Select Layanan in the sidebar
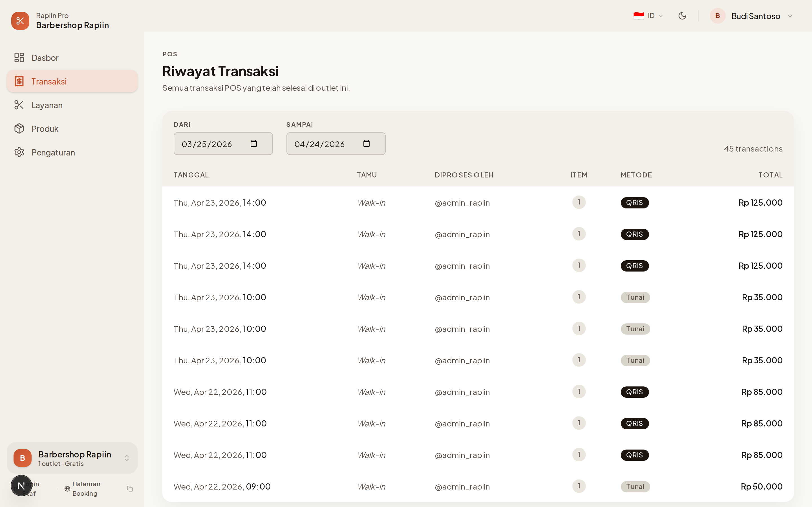The height and width of the screenshot is (507, 812). click(47, 105)
